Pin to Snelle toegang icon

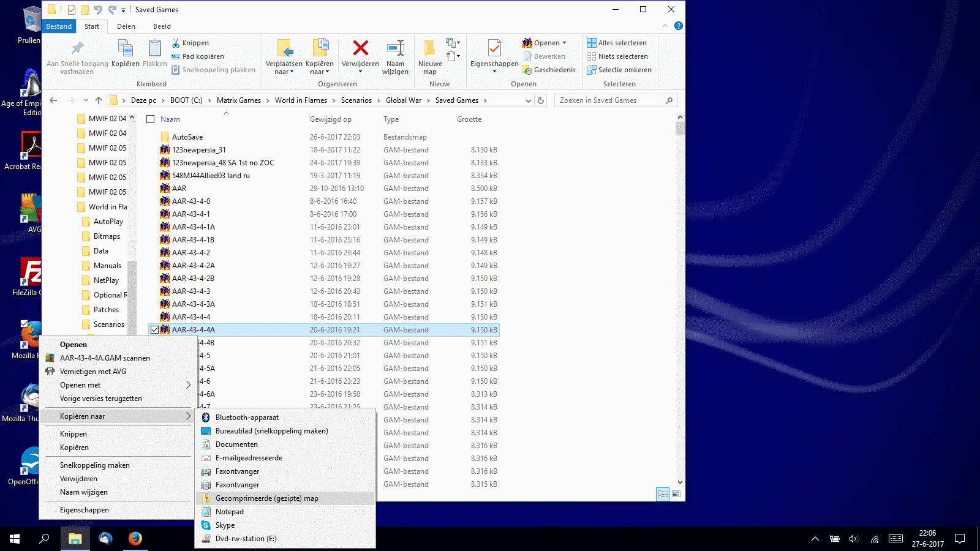pos(78,48)
